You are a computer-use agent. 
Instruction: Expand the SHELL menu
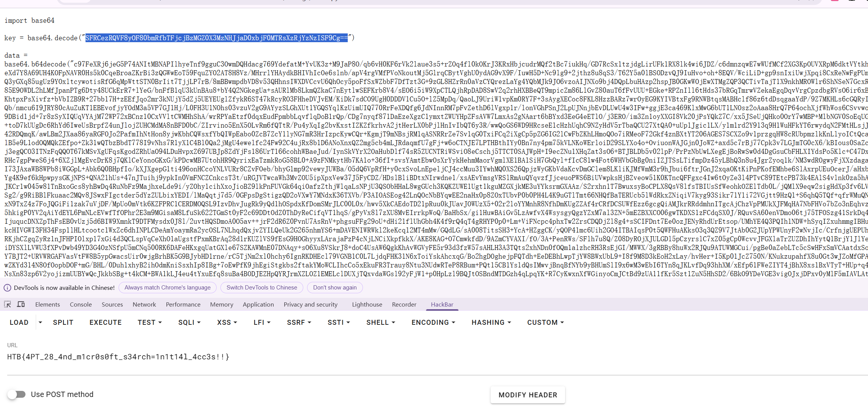380,323
